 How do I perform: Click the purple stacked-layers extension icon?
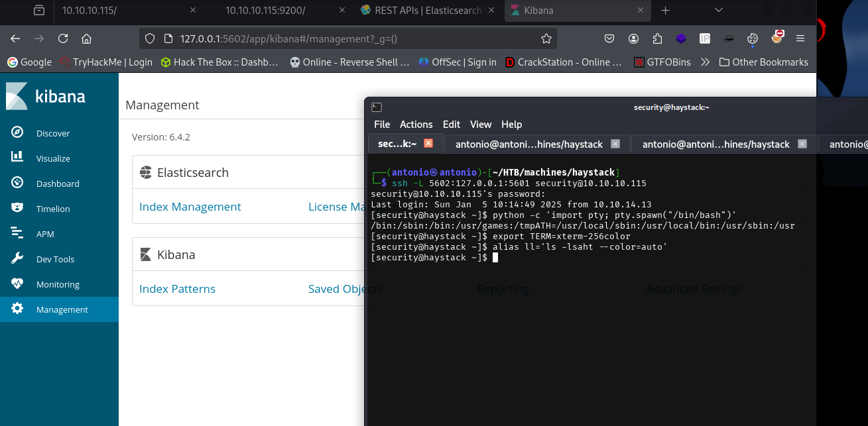pos(681,38)
